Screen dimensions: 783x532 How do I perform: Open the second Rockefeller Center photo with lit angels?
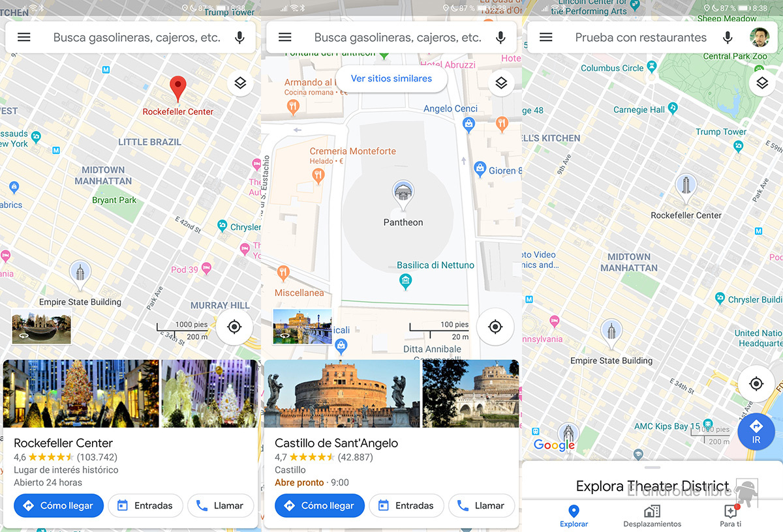click(209, 393)
